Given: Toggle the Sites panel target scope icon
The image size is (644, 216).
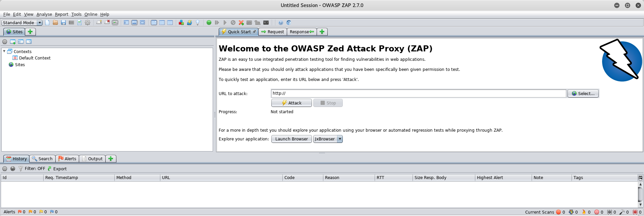Looking at the screenshot, I should 5,42.
